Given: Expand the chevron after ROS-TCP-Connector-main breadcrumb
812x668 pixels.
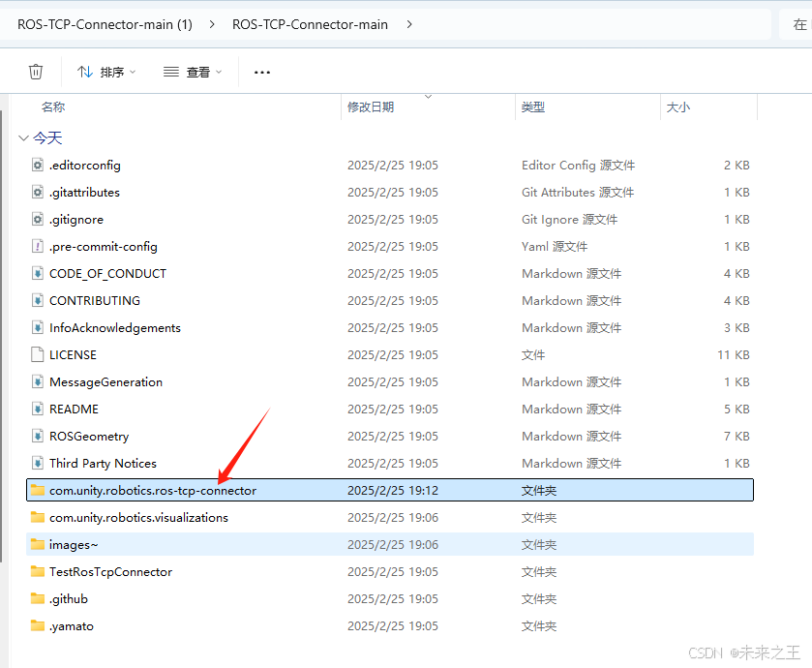Looking at the screenshot, I should [409, 24].
